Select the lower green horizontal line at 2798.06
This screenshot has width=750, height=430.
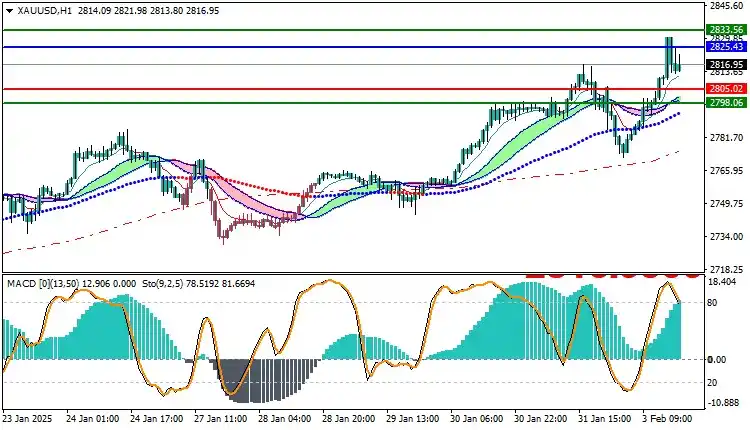(x=300, y=103)
